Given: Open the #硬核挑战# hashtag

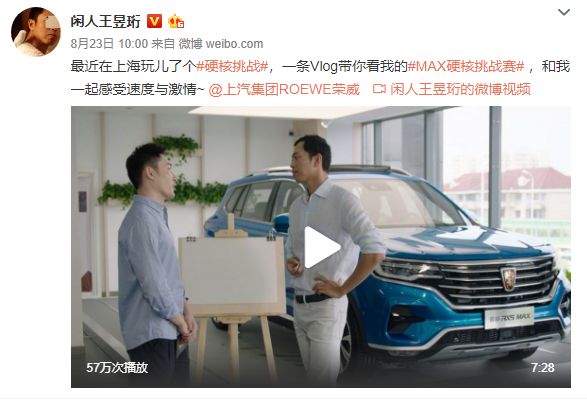Looking at the screenshot, I should (x=232, y=66).
